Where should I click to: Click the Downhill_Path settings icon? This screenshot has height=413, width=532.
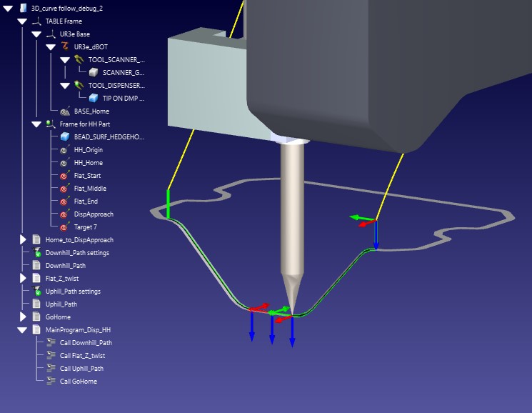(36, 253)
